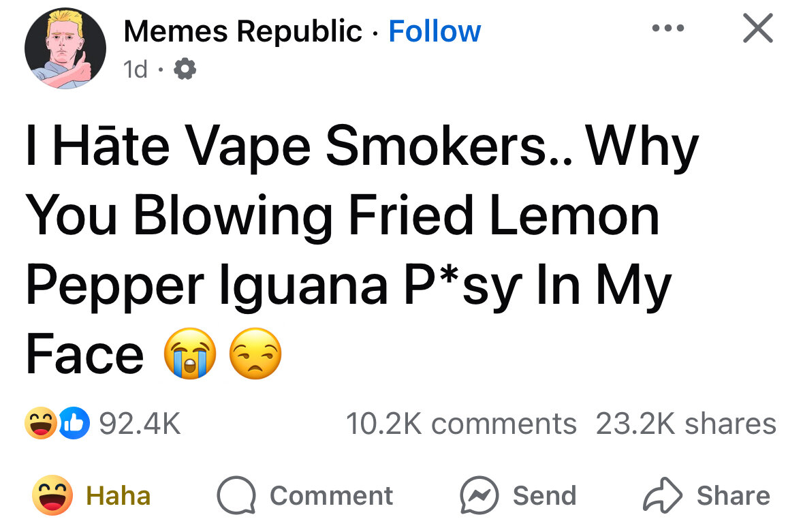This screenshot has width=803, height=532.
Task: Select the Share button label
Action: pos(734,496)
